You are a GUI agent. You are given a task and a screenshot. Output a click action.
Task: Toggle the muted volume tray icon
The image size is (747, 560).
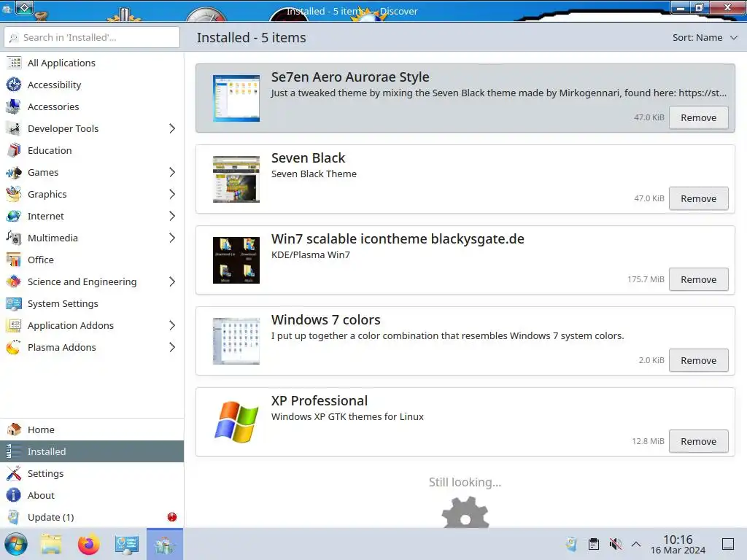[x=616, y=544]
